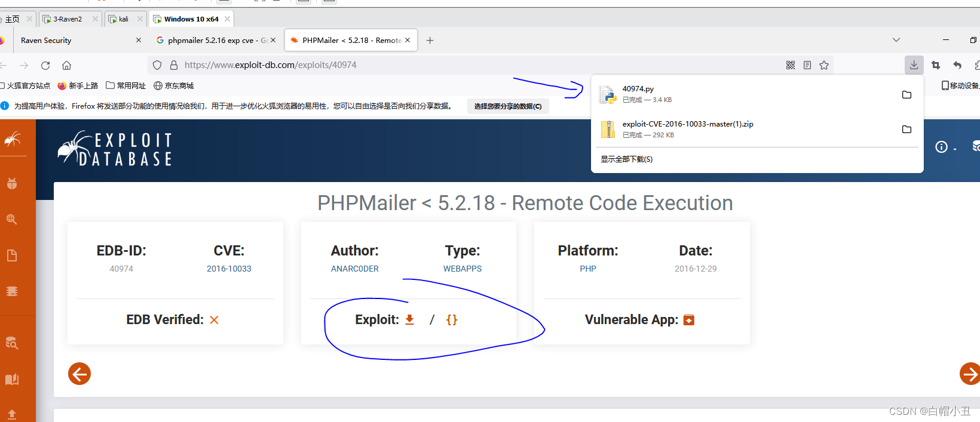The height and width of the screenshot is (422, 980).
Task: Toggle reader view icon in address bar
Action: [807, 65]
